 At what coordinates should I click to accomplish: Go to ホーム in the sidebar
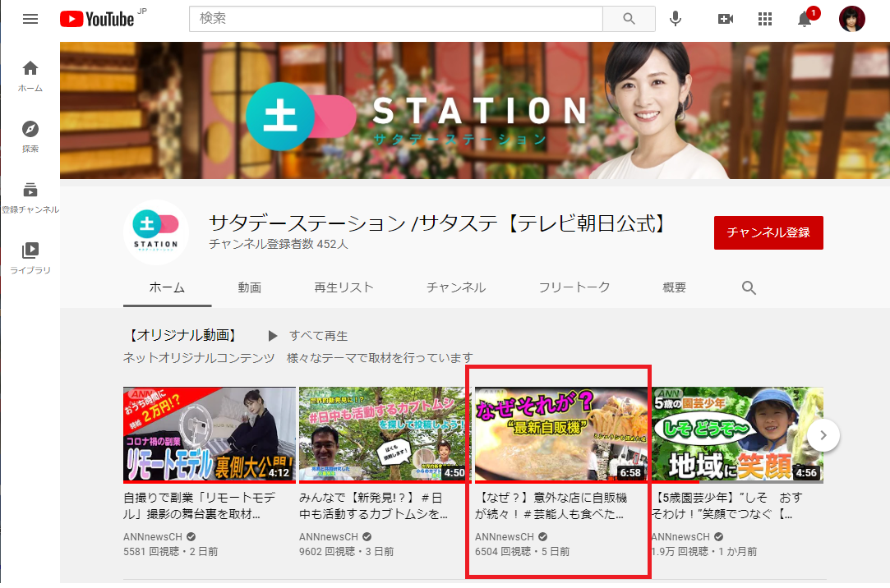tap(30, 76)
